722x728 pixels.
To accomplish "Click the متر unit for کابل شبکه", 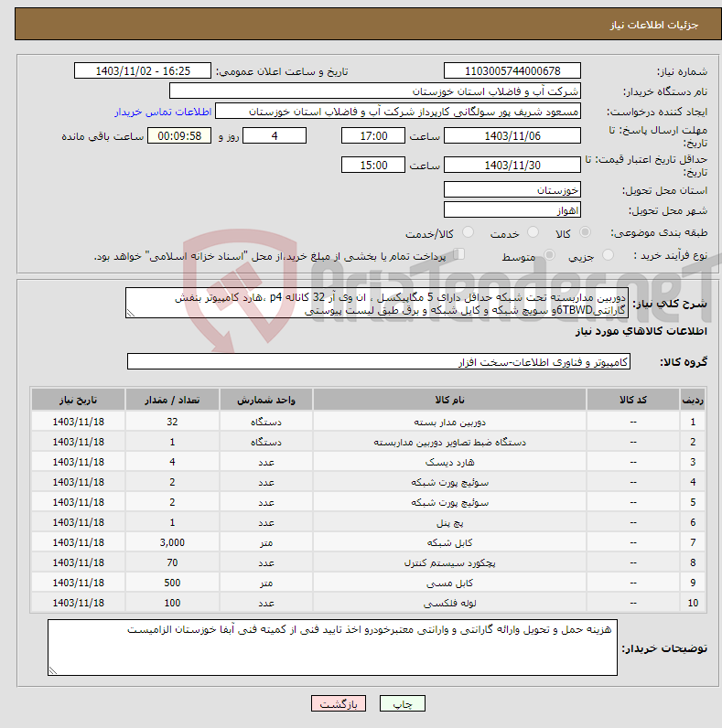I will coord(266,542).
